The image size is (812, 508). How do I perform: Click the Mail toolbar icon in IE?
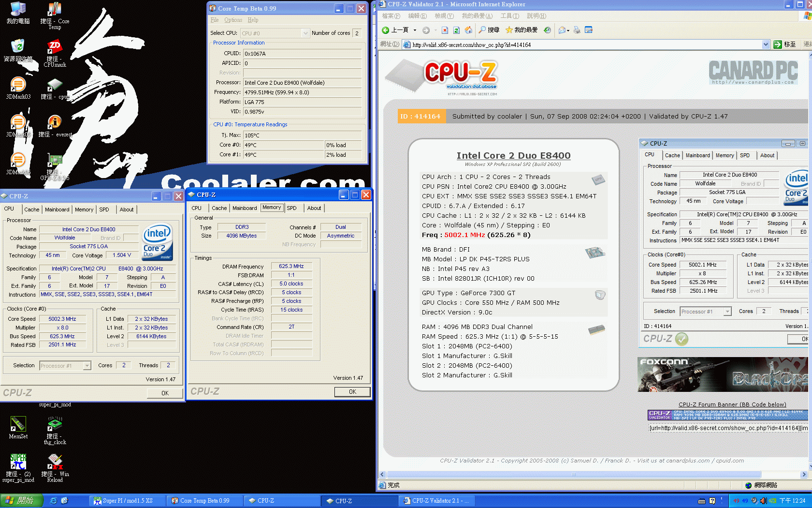click(x=562, y=30)
